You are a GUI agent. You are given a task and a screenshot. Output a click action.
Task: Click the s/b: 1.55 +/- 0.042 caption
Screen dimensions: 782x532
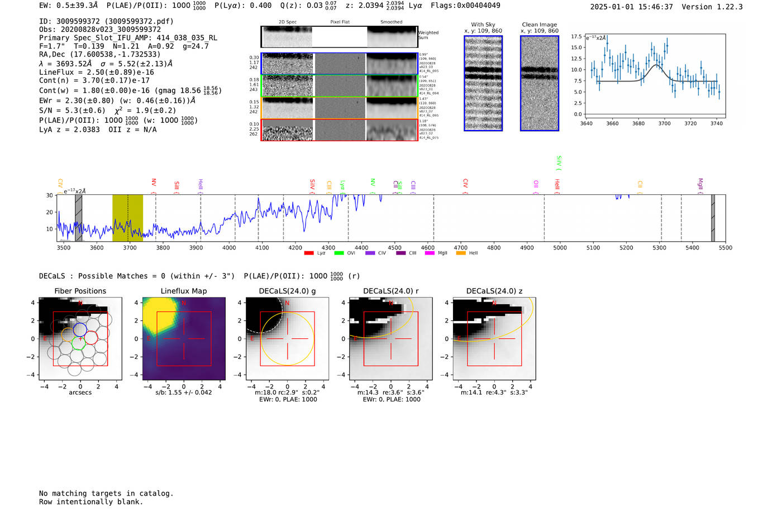(x=184, y=392)
